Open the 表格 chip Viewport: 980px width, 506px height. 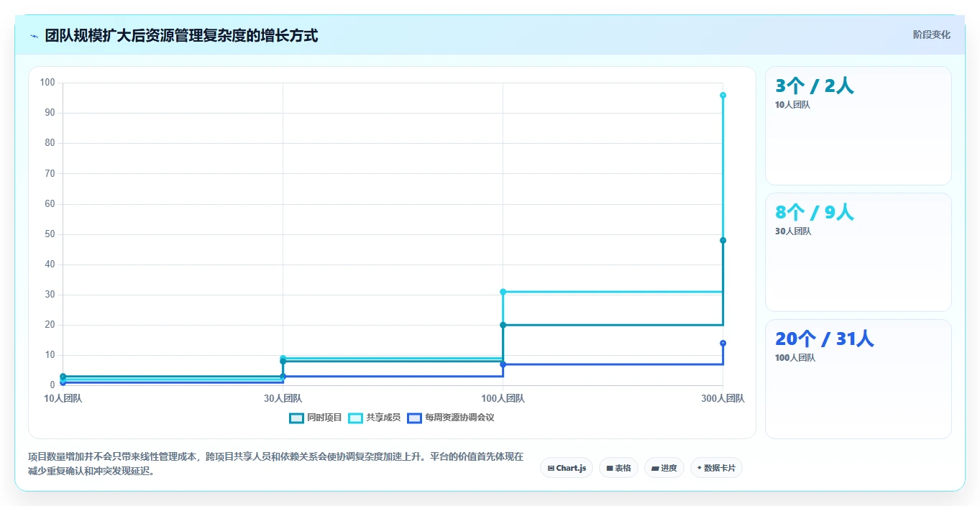tap(618, 468)
